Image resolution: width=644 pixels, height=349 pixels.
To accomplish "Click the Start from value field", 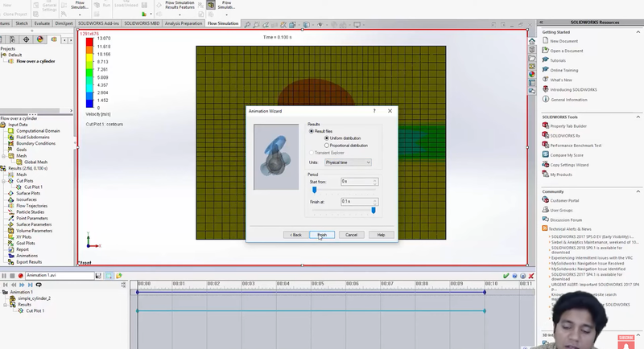I will pos(357,181).
